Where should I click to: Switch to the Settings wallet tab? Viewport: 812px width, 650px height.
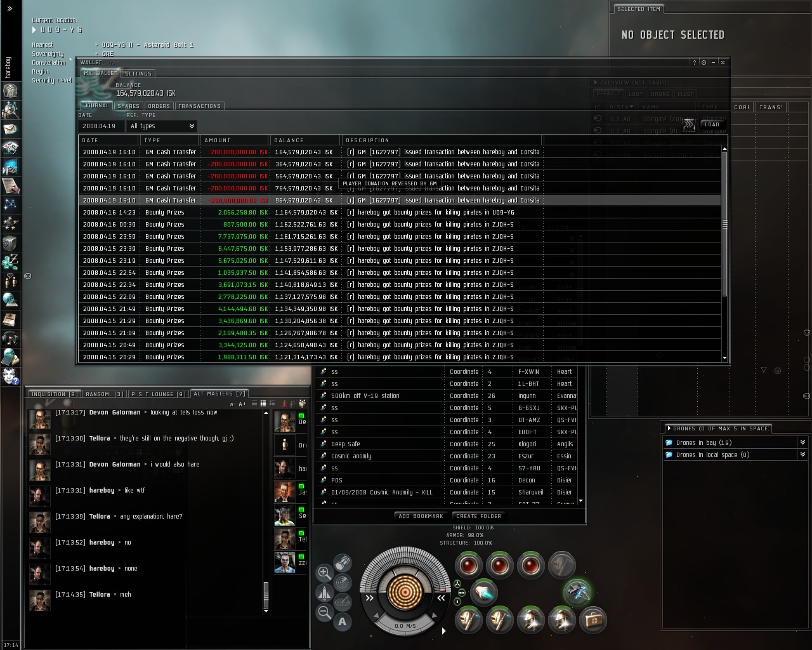[138, 74]
